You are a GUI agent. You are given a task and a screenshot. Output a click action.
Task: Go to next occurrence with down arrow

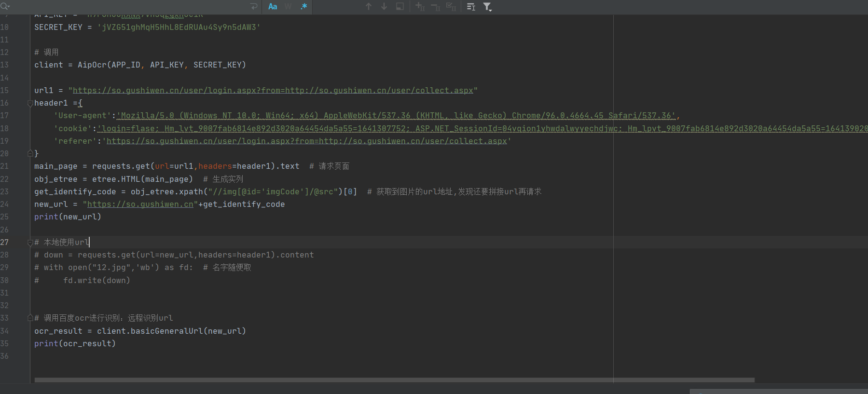click(x=384, y=7)
